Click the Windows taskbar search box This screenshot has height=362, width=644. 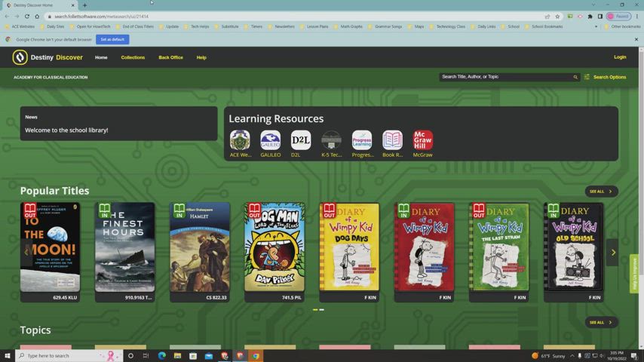[x=69, y=355]
